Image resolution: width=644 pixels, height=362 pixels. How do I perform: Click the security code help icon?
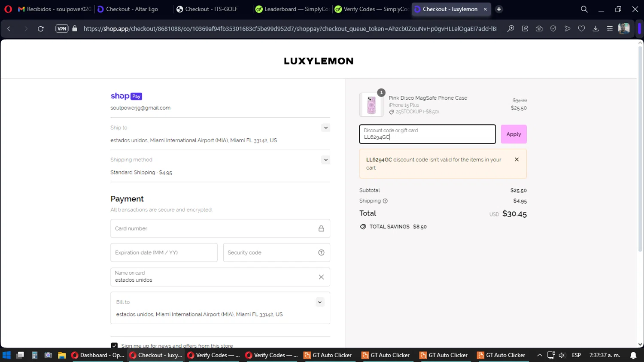click(321, 252)
